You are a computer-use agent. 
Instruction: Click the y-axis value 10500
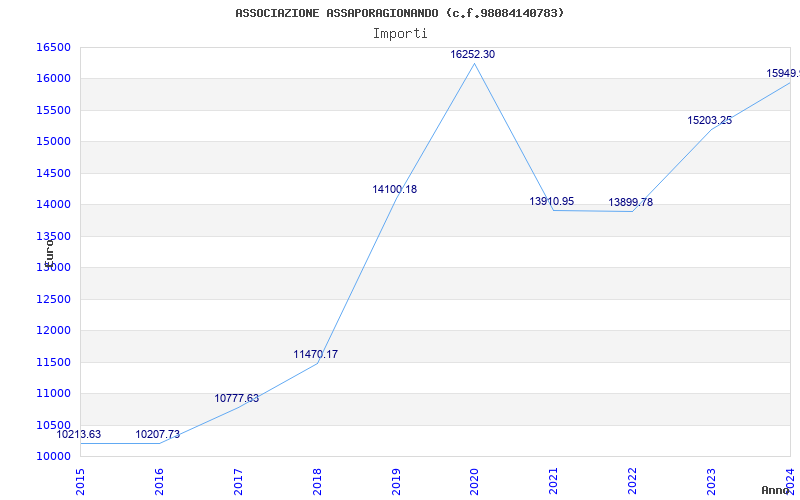(x=53, y=425)
